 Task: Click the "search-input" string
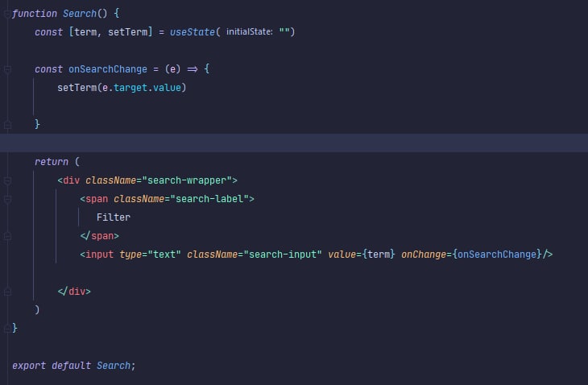pos(283,255)
